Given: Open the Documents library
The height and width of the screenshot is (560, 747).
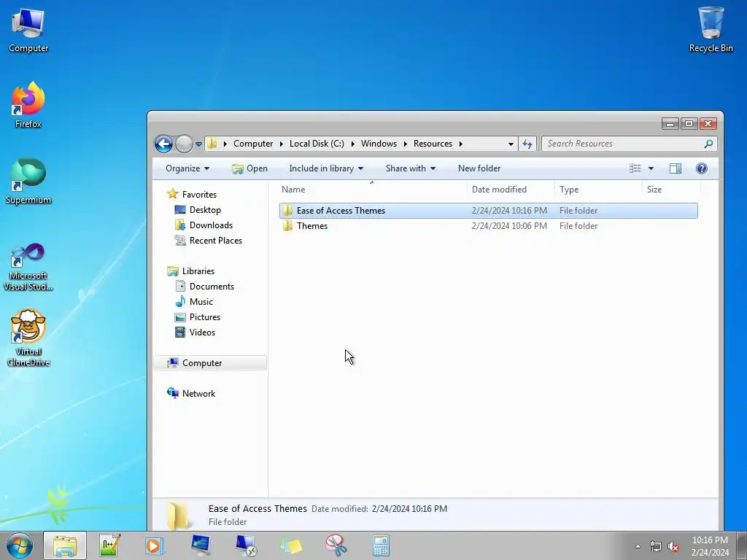Looking at the screenshot, I should tap(212, 286).
